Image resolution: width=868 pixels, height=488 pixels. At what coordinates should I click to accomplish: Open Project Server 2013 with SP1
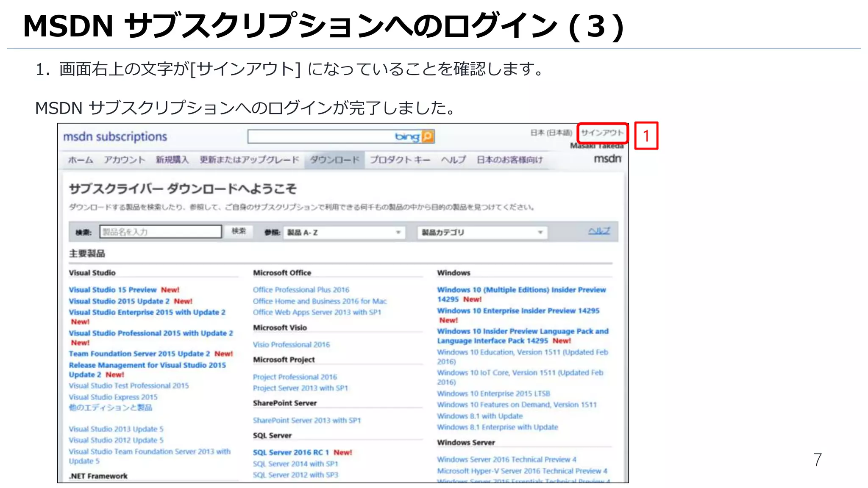point(300,388)
